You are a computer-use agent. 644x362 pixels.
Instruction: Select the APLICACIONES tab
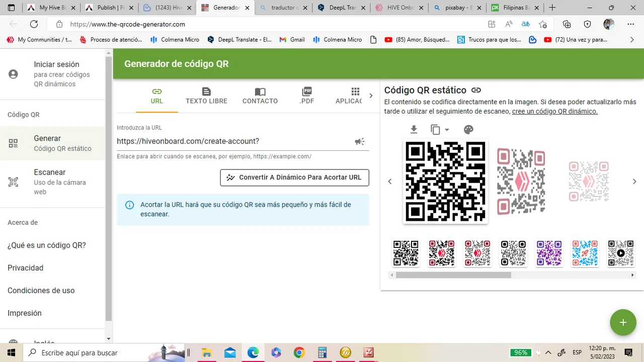[x=349, y=96]
